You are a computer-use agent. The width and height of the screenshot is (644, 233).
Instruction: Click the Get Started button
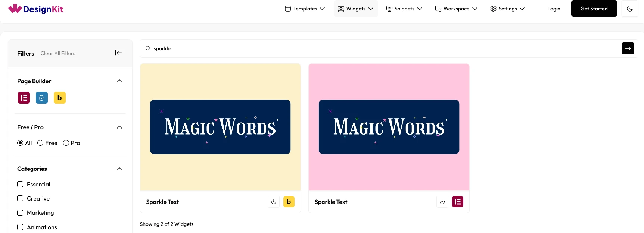click(594, 9)
